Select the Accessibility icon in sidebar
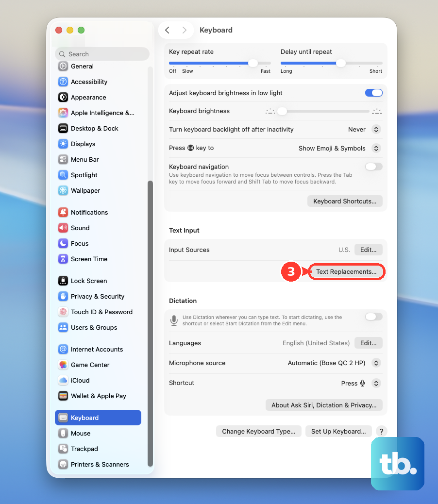 pos(63,82)
